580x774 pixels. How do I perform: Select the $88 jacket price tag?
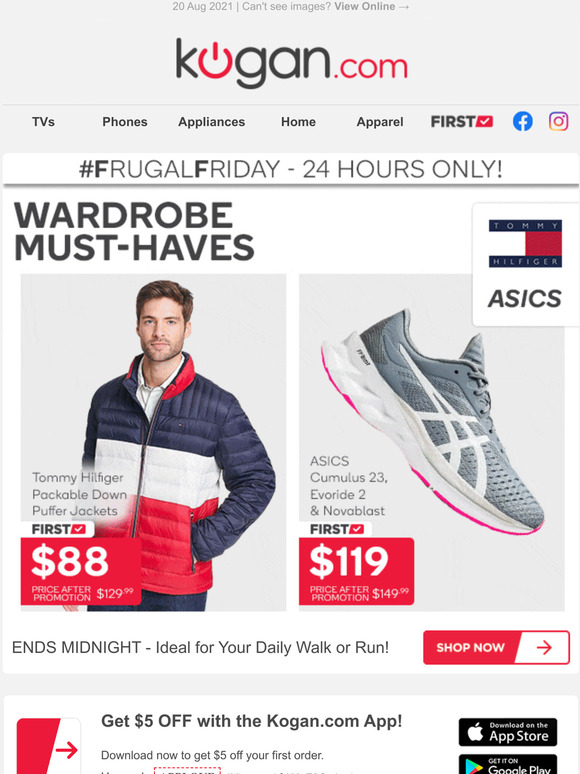[x=81, y=571]
